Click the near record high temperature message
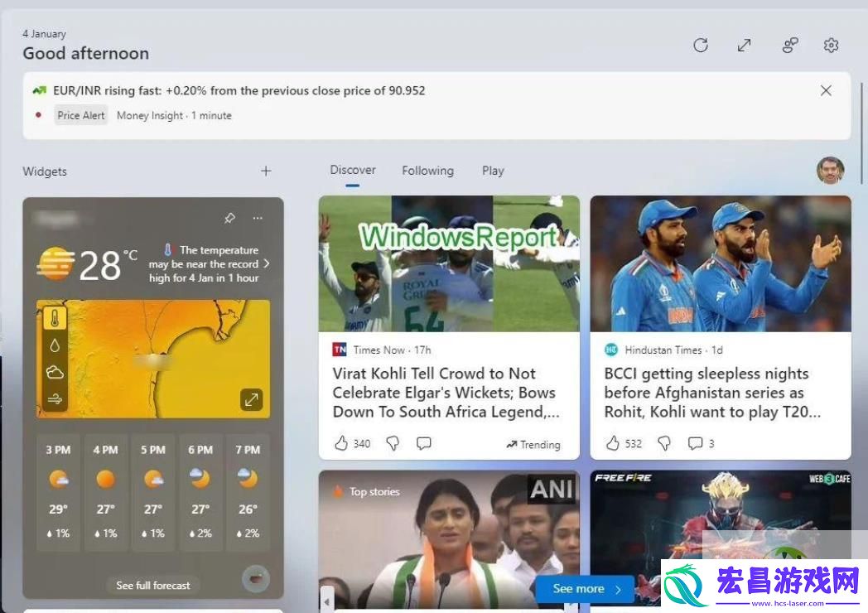Viewport: 868px width, 613px height. click(204, 263)
